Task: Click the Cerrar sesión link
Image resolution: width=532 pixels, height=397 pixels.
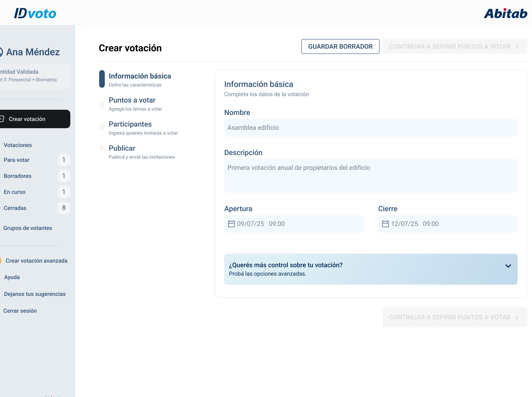Action: tap(20, 311)
